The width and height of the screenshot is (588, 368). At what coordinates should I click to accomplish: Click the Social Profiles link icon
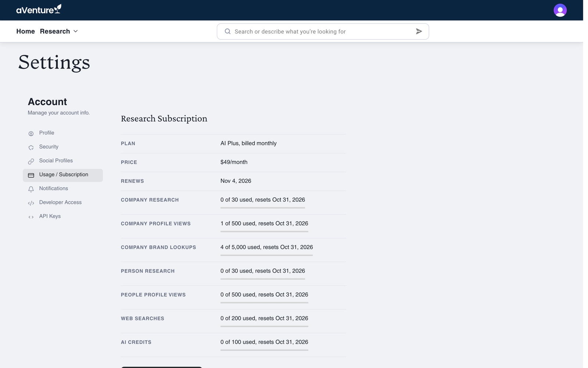31,161
